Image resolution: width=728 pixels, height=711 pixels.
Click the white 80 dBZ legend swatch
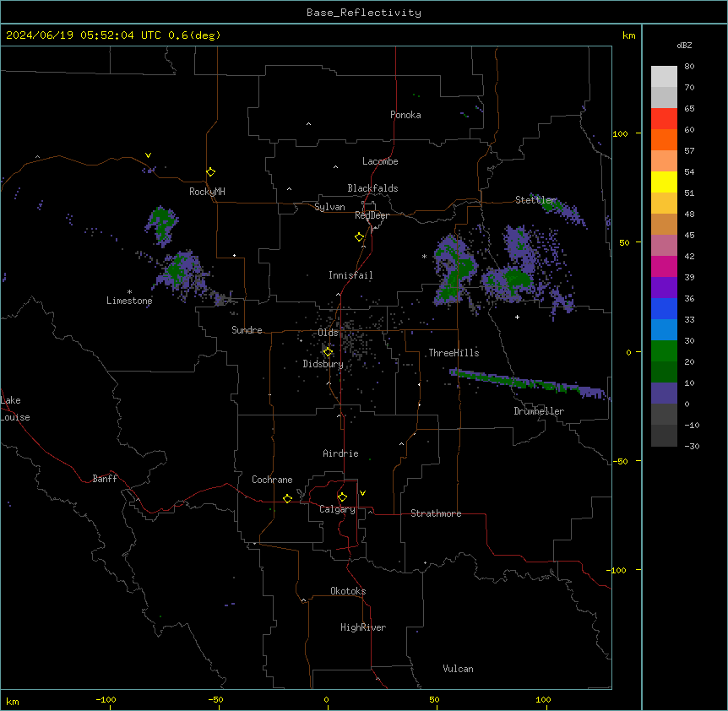click(x=664, y=77)
